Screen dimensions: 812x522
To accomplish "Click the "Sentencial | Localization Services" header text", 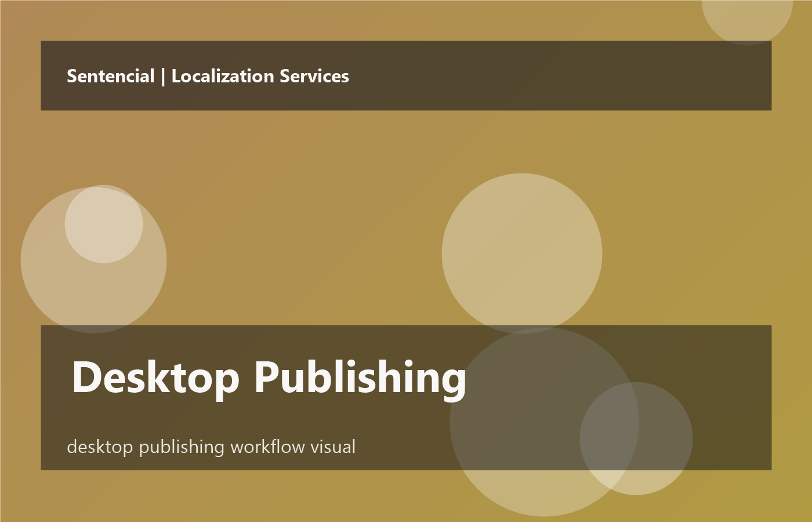I will coord(208,76).
